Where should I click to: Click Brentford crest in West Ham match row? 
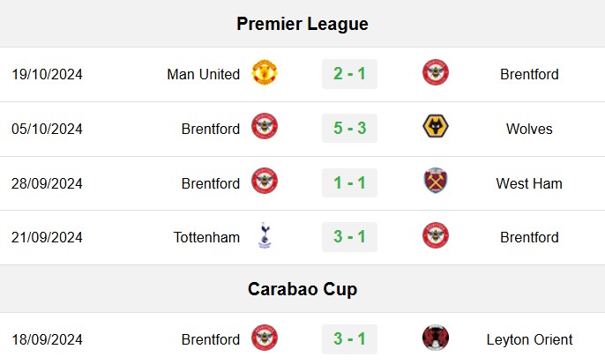coord(265,181)
